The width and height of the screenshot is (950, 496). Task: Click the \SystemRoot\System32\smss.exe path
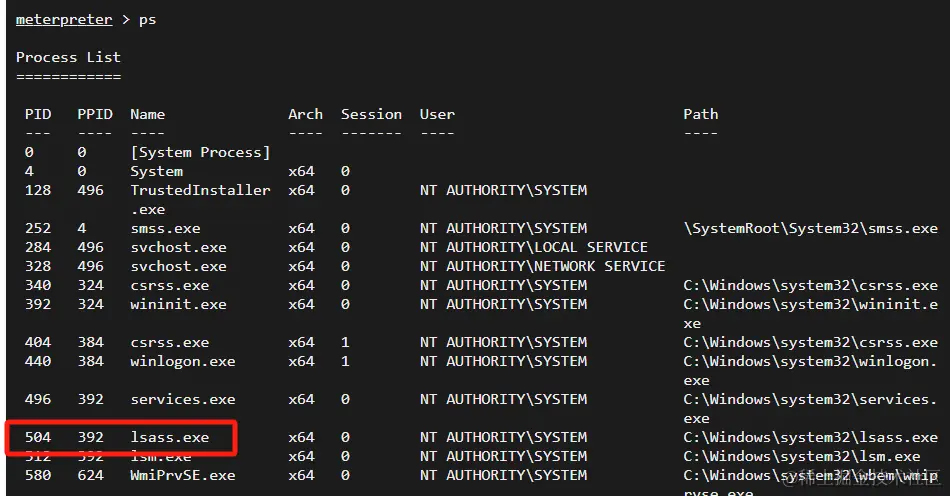810,228
